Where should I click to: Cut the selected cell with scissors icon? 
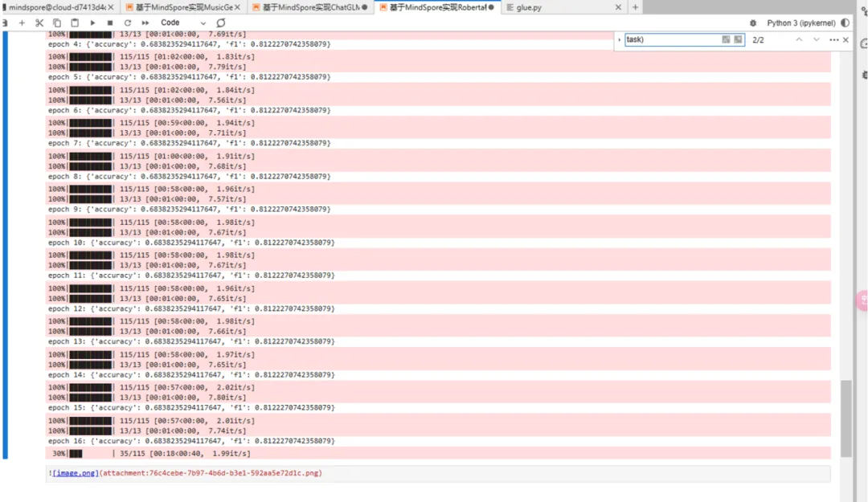tap(39, 23)
